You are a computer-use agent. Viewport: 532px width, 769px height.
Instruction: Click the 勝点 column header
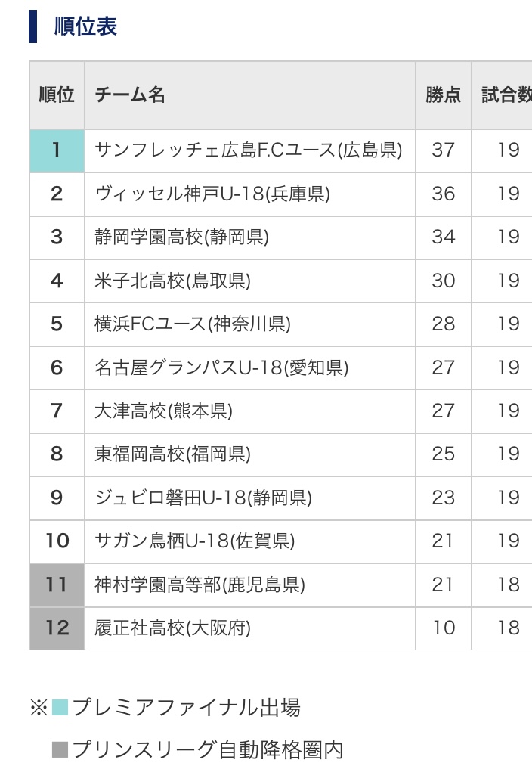[x=443, y=95]
